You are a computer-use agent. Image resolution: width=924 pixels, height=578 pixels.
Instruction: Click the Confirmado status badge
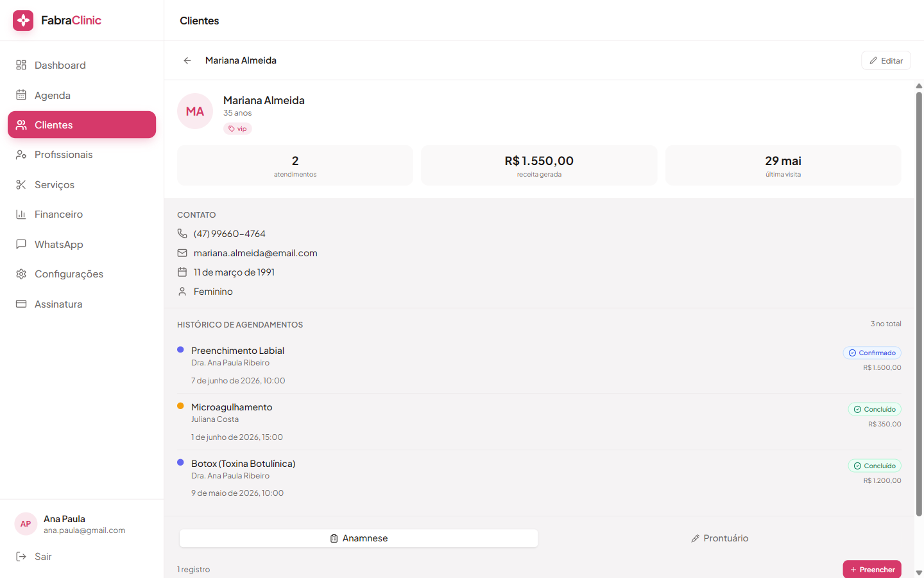tap(872, 353)
